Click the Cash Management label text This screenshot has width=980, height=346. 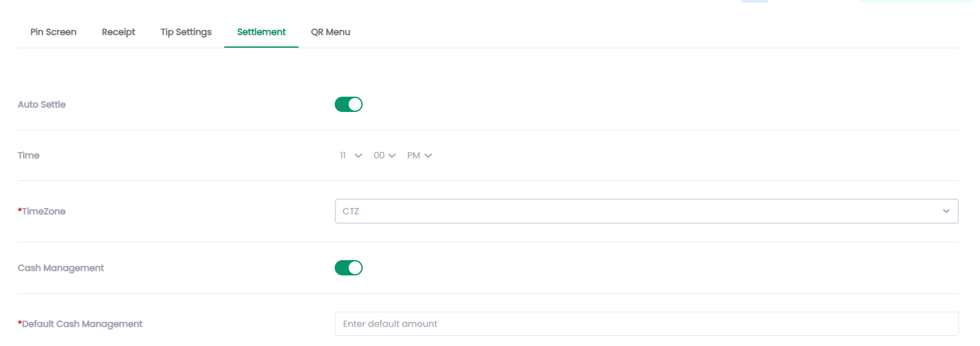(61, 268)
